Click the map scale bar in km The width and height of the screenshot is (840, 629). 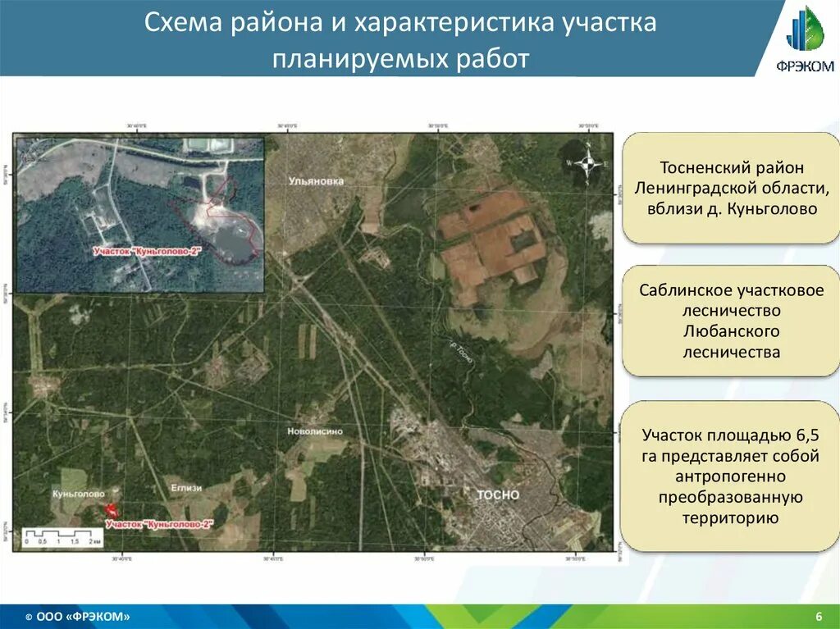pyautogui.click(x=62, y=537)
